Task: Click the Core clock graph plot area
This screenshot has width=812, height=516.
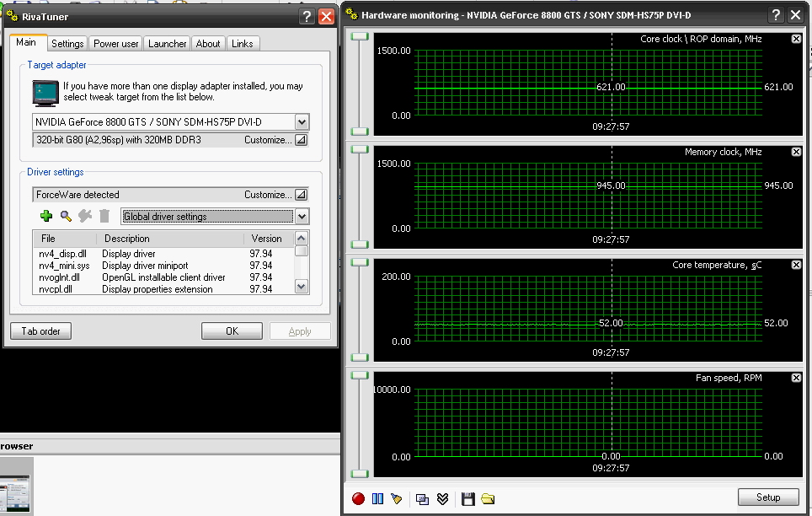Action: coord(588,83)
